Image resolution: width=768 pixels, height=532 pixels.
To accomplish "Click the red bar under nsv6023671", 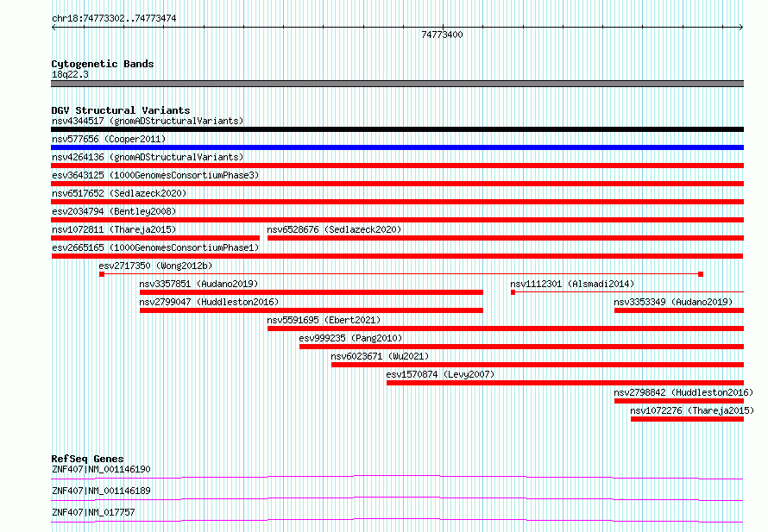I will click(538, 365).
